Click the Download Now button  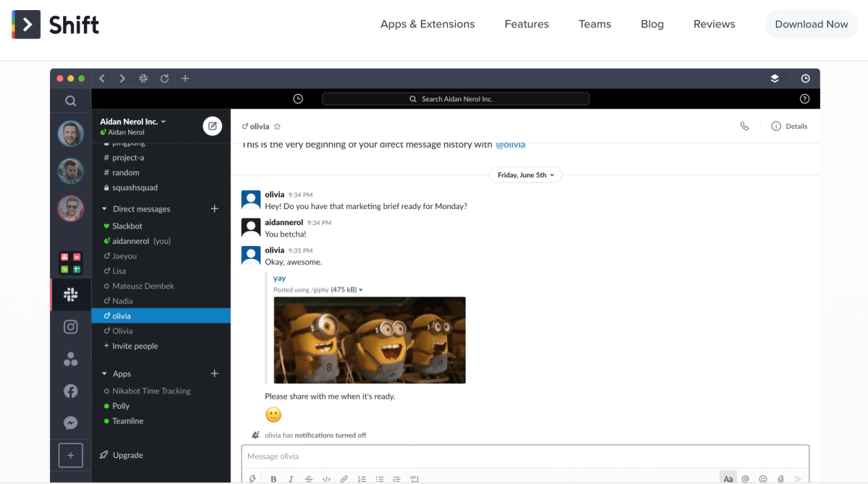(812, 24)
